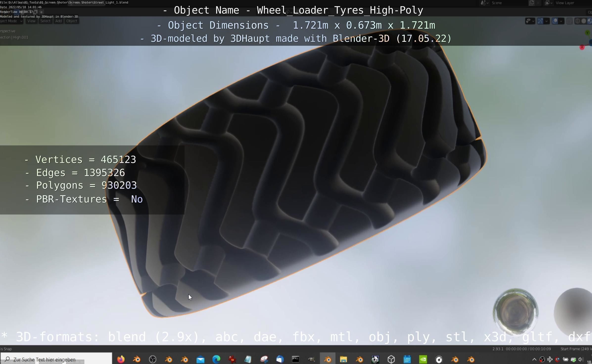Click the red X axis gizmo handle
Image resolution: width=592 pixels, height=364 pixels.
tap(582, 47)
